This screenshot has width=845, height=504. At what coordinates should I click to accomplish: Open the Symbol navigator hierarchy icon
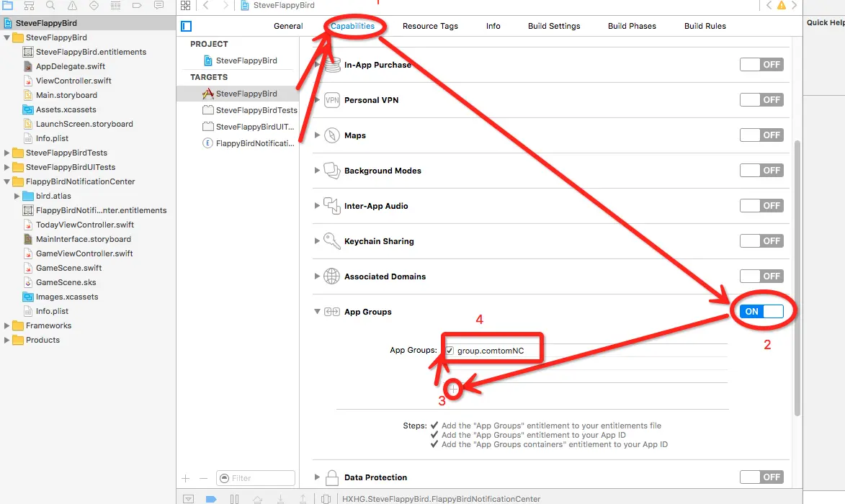coord(29,5)
